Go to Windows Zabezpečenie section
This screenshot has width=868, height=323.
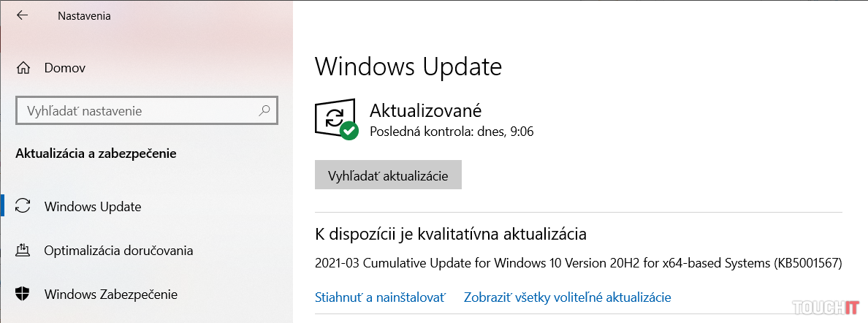coord(110,294)
